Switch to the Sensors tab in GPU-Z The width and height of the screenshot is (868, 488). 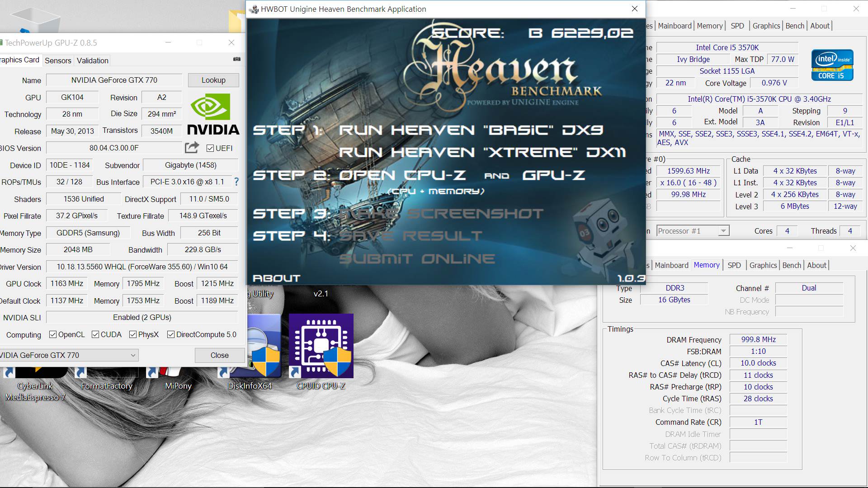[58, 61]
